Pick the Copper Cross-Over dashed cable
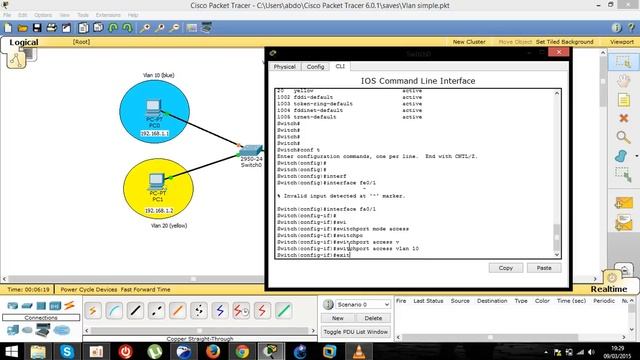The height and width of the screenshot is (360, 640). [x=156, y=311]
